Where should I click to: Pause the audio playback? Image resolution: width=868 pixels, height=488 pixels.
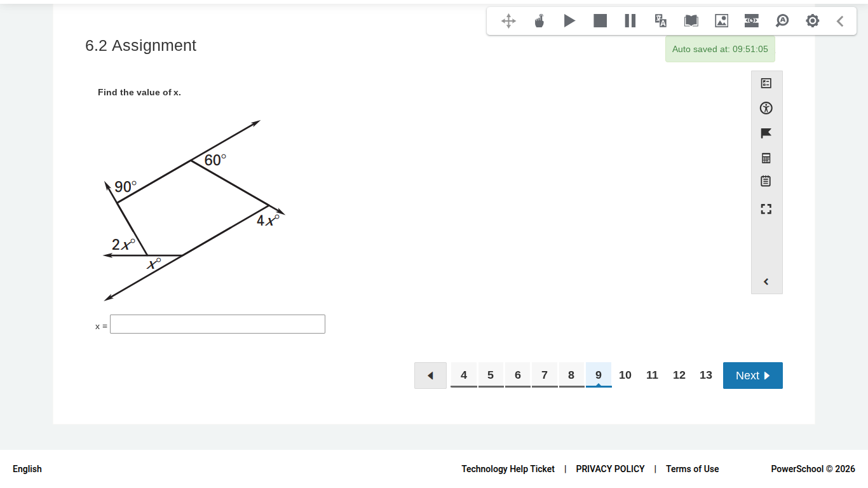point(630,20)
